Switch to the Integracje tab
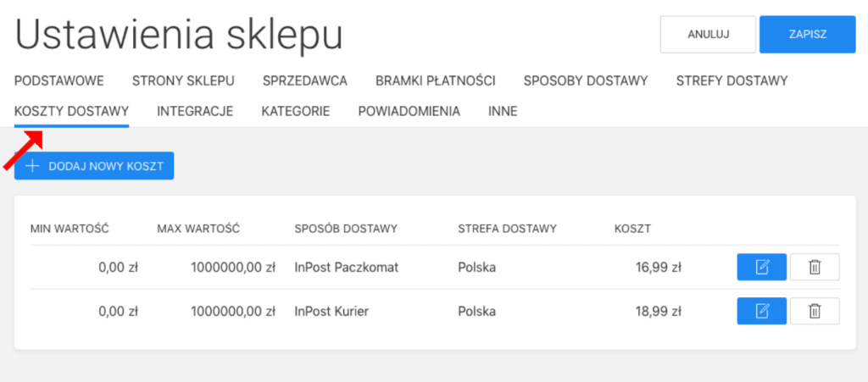The height and width of the screenshot is (382, 868). click(x=195, y=111)
